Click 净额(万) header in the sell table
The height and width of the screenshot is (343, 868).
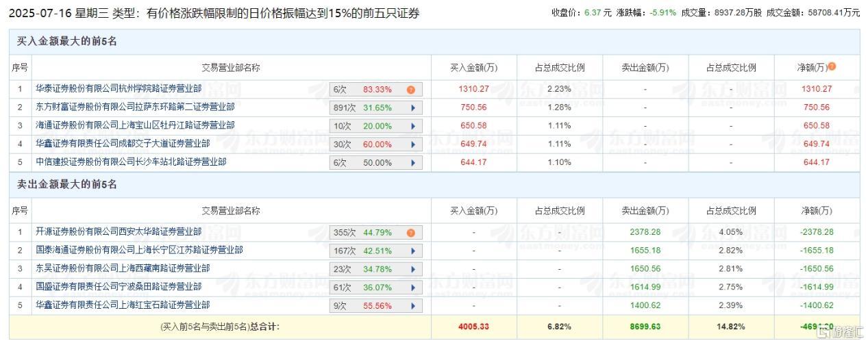[x=816, y=210]
